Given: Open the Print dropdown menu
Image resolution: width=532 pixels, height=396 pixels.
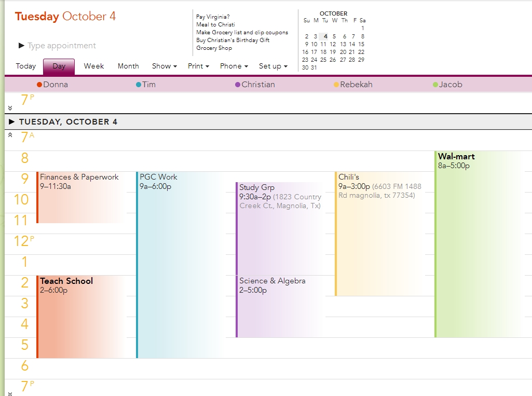Looking at the screenshot, I should coord(198,66).
